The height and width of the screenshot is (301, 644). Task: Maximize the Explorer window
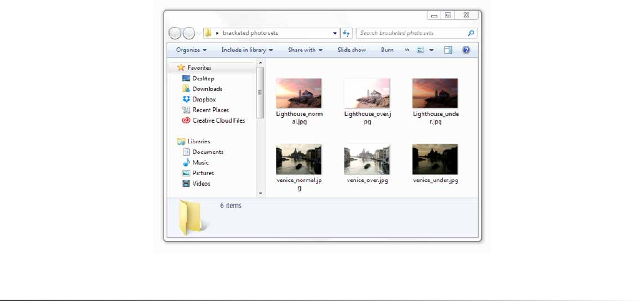[x=447, y=15]
